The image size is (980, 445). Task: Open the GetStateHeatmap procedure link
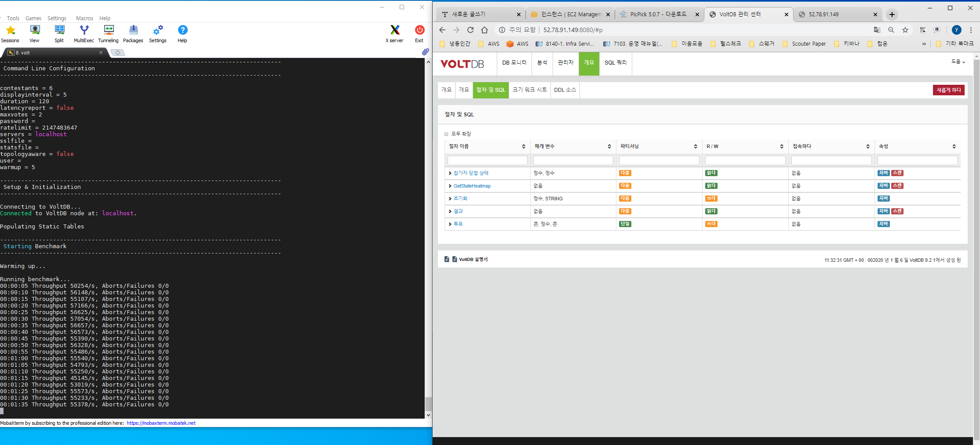click(472, 186)
